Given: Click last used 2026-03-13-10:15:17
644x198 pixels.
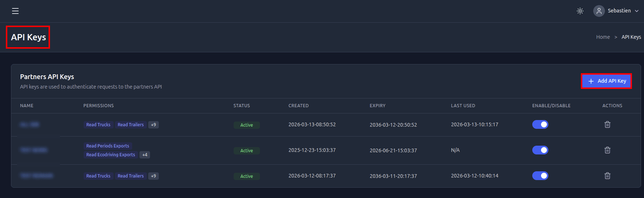Looking at the screenshot, I should pos(475,124).
